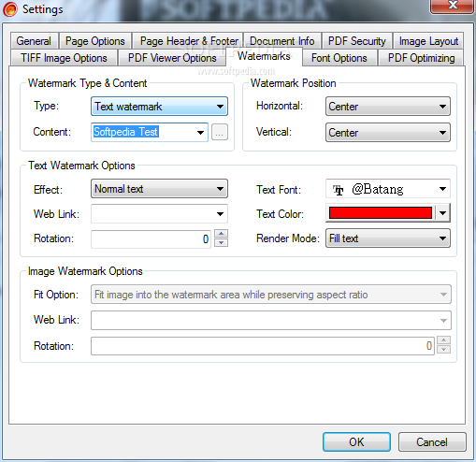
Task: Select PDF Viewer Options tab
Action: tap(172, 58)
